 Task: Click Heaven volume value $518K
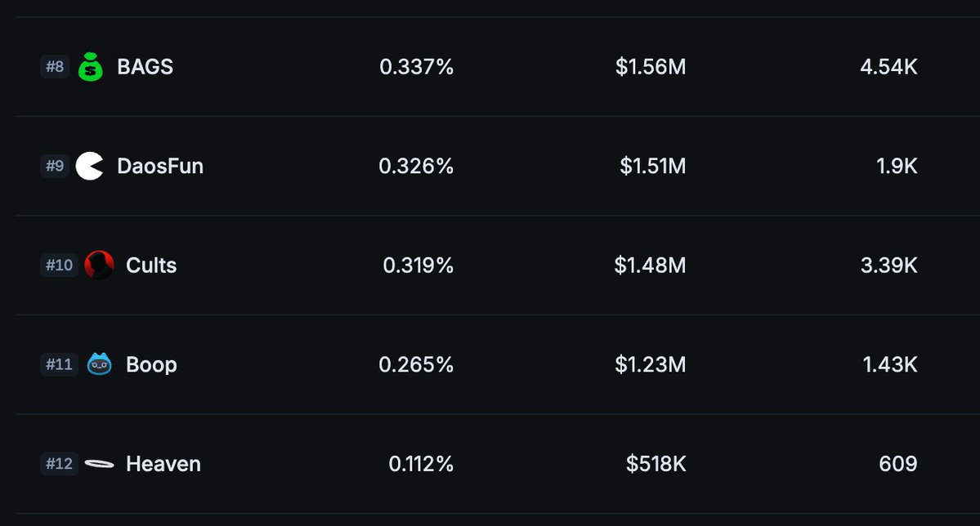[x=656, y=464]
